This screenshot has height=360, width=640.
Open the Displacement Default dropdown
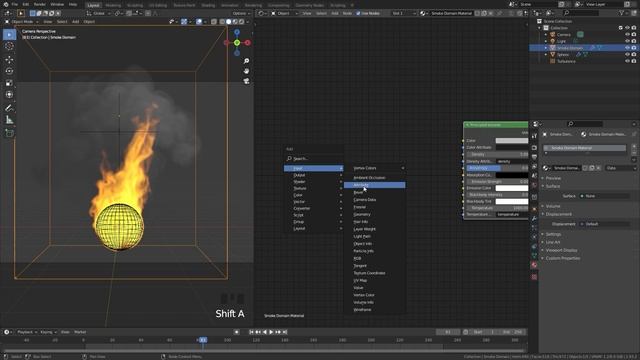604,224
